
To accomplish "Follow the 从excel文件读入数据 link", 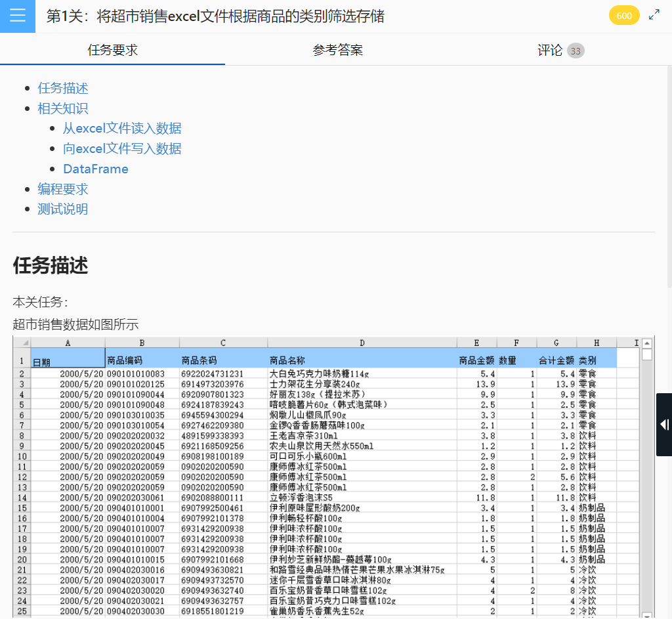I will coord(123,128).
